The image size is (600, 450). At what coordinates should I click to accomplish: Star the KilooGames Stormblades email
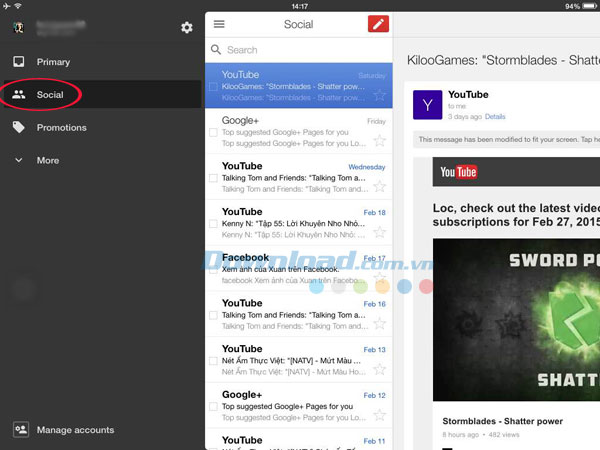coord(379,95)
